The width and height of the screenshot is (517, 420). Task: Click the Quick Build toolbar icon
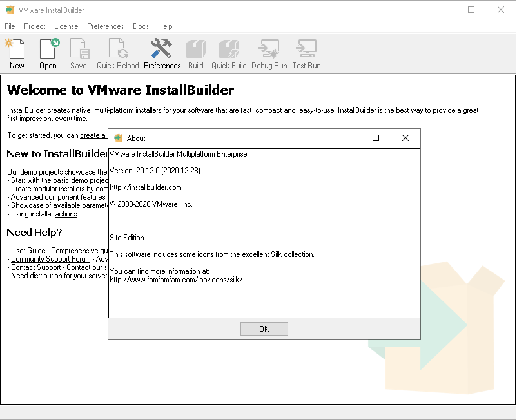tap(229, 49)
